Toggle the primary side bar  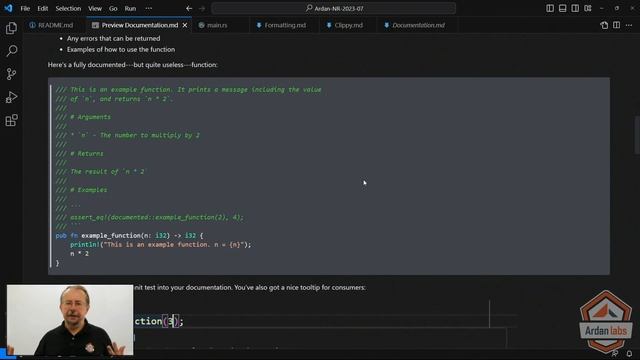click(x=550, y=8)
